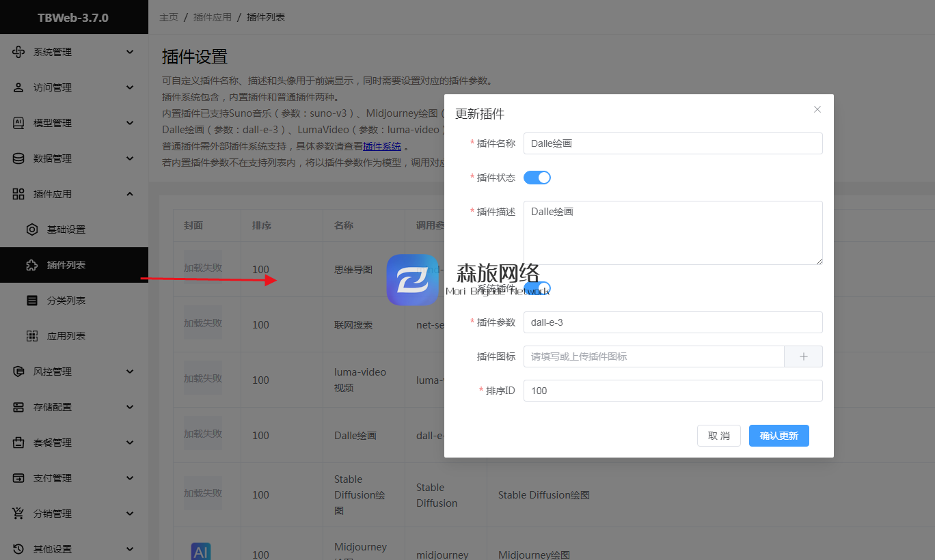
Task: Click the 数据管理 database icon
Action: 19,158
